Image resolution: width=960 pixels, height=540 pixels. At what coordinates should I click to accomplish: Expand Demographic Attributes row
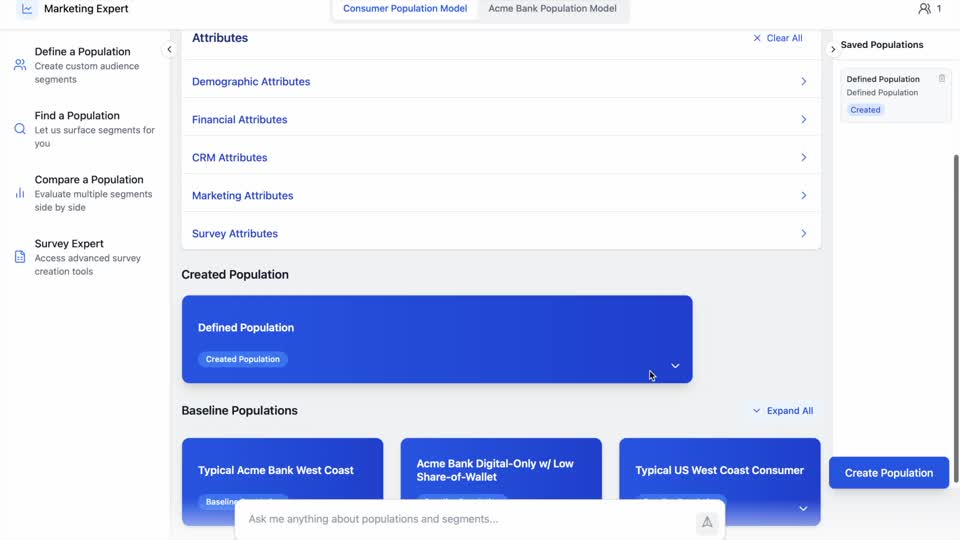501,81
